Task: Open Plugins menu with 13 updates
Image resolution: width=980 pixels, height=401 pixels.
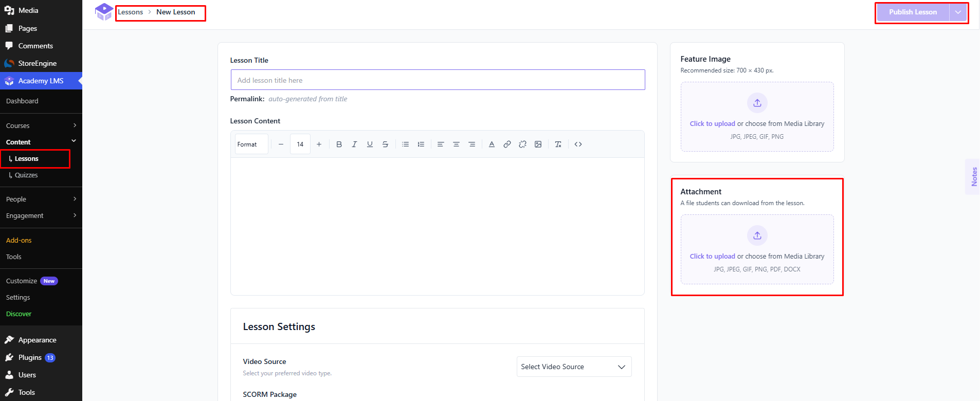Action: click(x=41, y=357)
